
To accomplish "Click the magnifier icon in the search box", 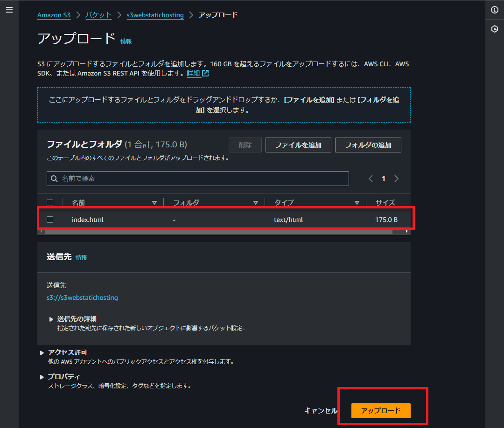I will pyautogui.click(x=55, y=179).
